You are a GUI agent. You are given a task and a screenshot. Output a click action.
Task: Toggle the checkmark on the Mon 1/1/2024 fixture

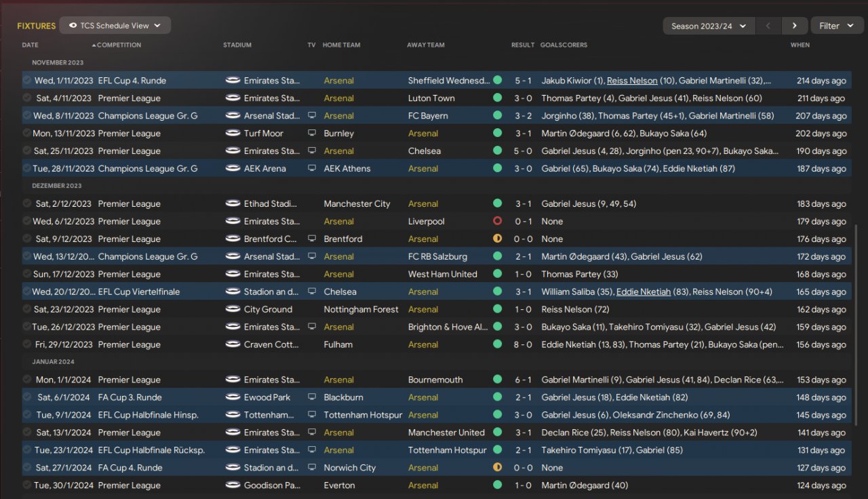coord(27,380)
